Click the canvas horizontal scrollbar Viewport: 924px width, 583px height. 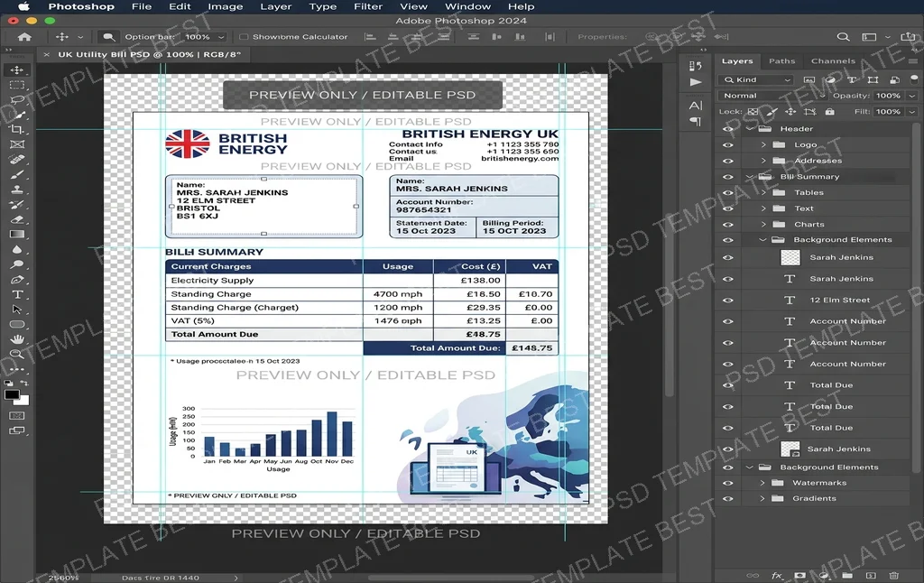pyautogui.click(x=451, y=578)
